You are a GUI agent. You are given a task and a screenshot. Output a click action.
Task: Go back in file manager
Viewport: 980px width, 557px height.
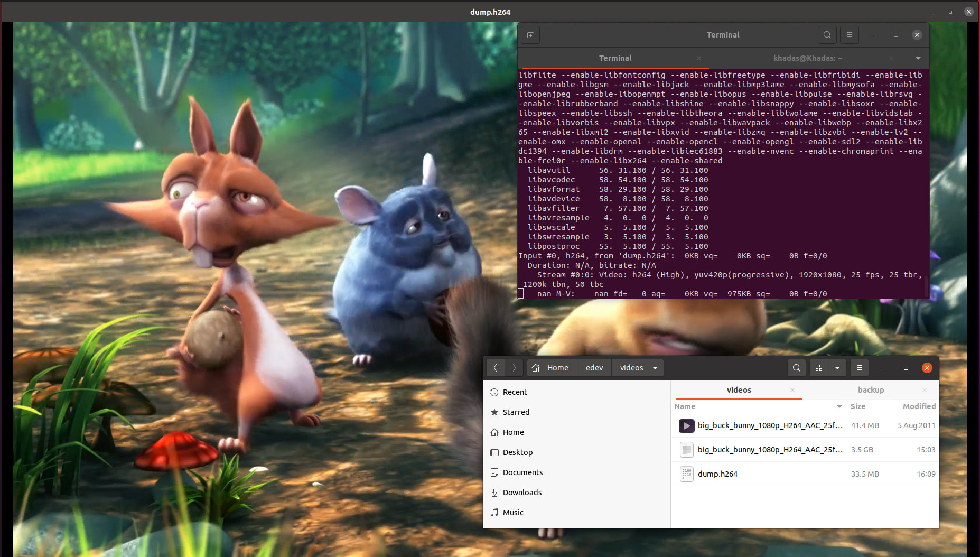pos(496,368)
